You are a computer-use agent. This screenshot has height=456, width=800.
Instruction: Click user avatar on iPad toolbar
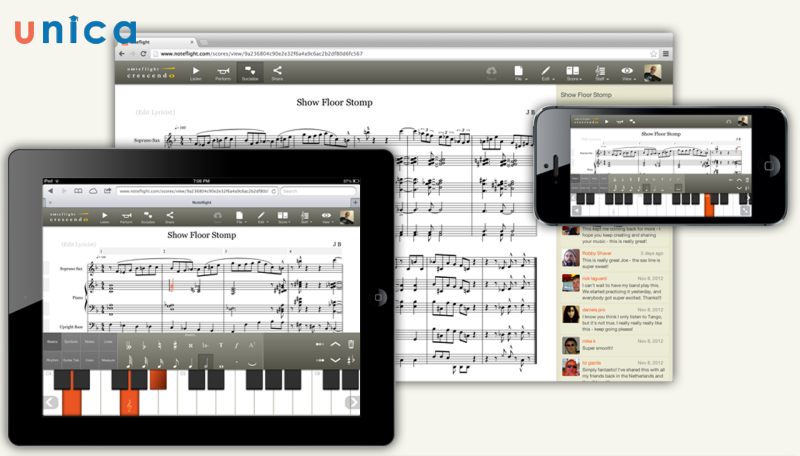347,217
